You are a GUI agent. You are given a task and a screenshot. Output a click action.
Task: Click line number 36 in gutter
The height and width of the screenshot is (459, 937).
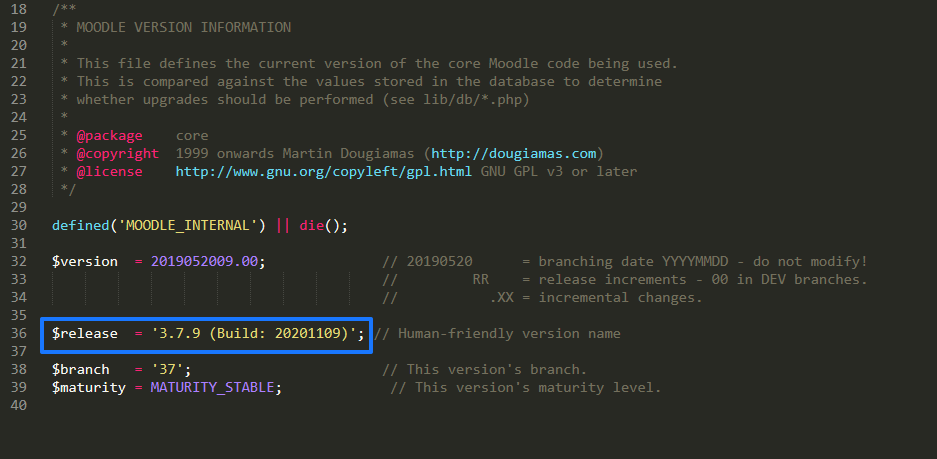coord(19,333)
